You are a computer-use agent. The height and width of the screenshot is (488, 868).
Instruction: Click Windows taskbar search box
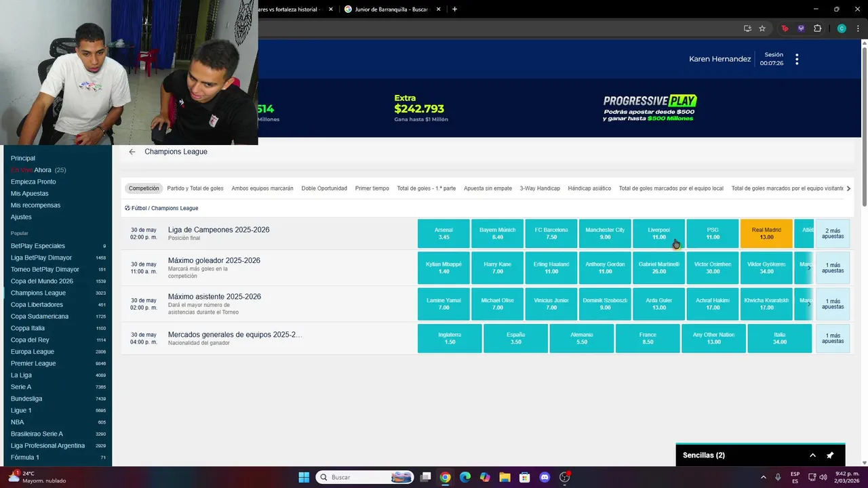[x=366, y=477]
